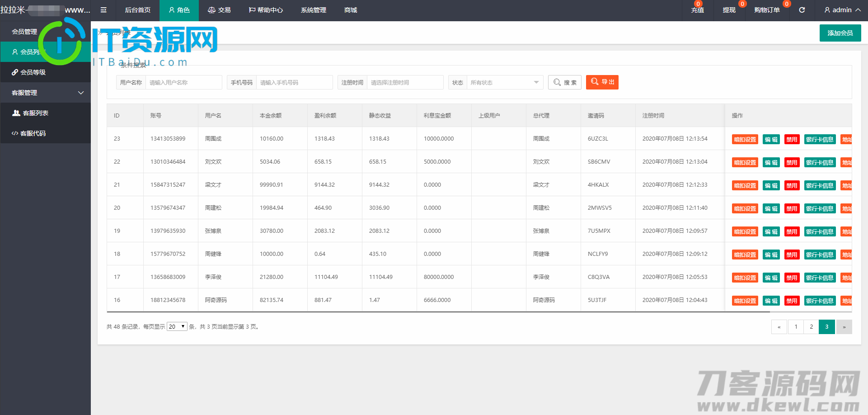Click the orange 导出 export button
The image size is (868, 415).
602,82
